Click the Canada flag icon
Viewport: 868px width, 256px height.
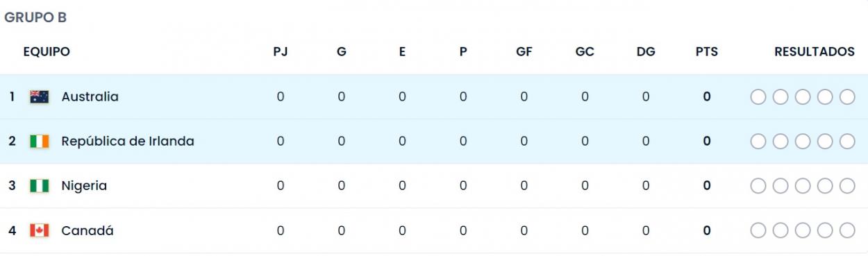point(40,230)
